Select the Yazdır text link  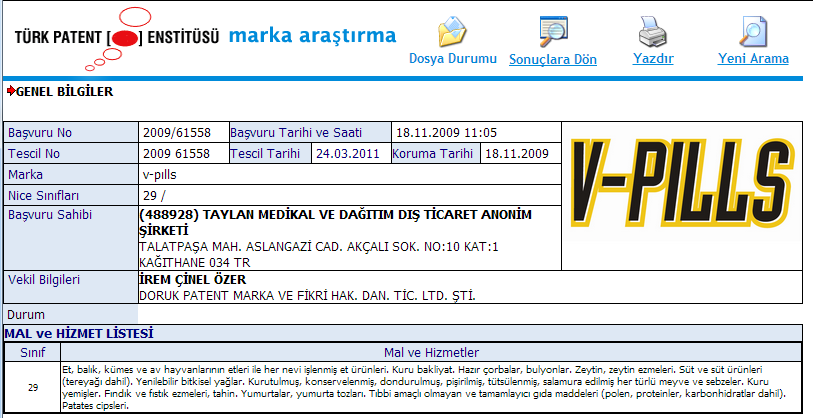[653, 59]
